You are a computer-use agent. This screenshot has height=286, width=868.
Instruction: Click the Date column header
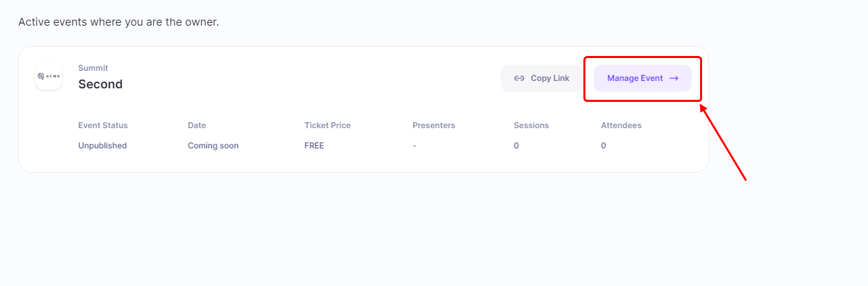point(197,125)
